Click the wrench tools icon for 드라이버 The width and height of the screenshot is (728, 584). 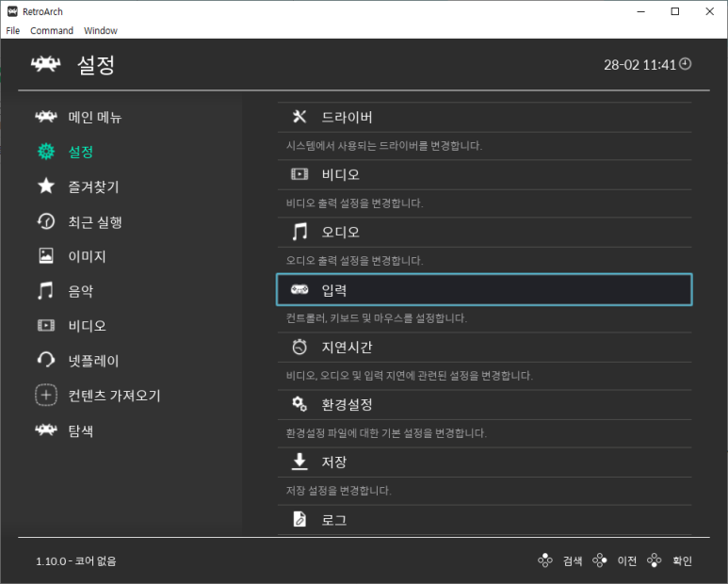pyautogui.click(x=299, y=117)
